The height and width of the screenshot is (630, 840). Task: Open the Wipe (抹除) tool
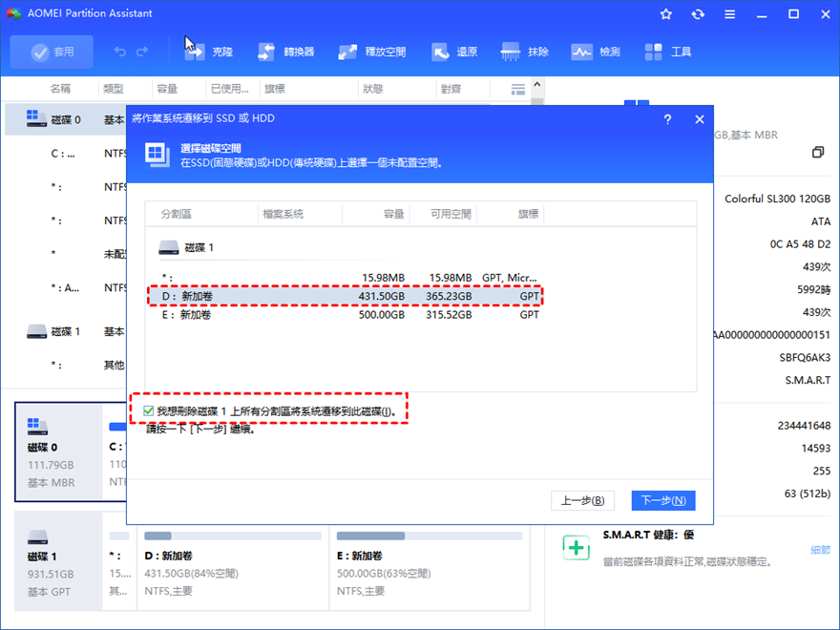(525, 52)
